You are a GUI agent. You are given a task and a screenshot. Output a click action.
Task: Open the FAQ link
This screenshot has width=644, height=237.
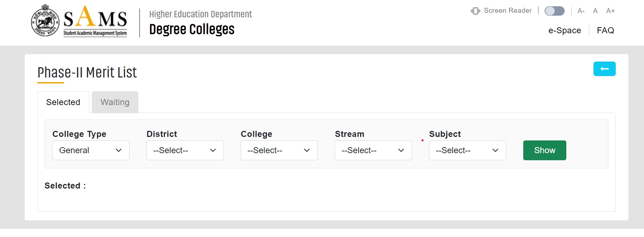coord(606,30)
